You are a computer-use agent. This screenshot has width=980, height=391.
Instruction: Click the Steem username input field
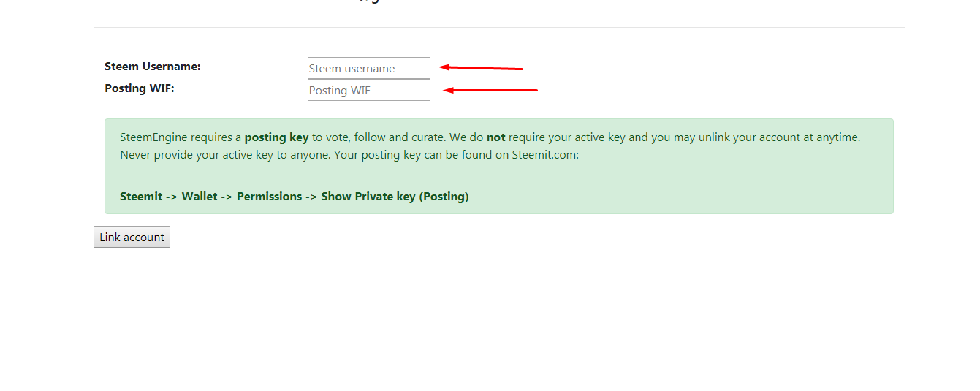369,68
